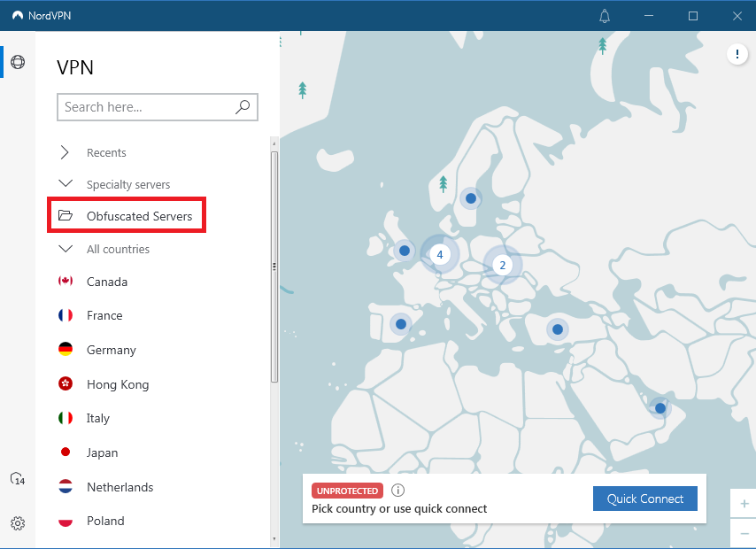Image resolution: width=756 pixels, height=549 pixels.
Task: Select the Sweden server pin on map
Action: (x=471, y=198)
